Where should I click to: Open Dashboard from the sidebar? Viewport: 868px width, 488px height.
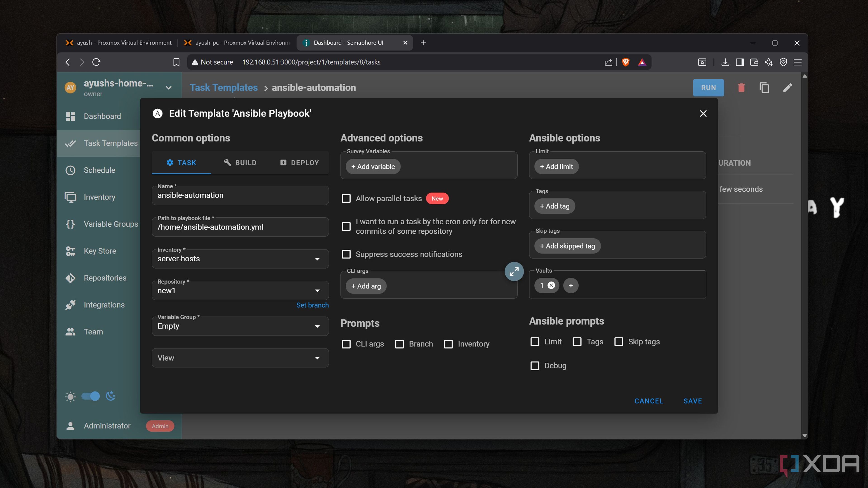(98, 116)
